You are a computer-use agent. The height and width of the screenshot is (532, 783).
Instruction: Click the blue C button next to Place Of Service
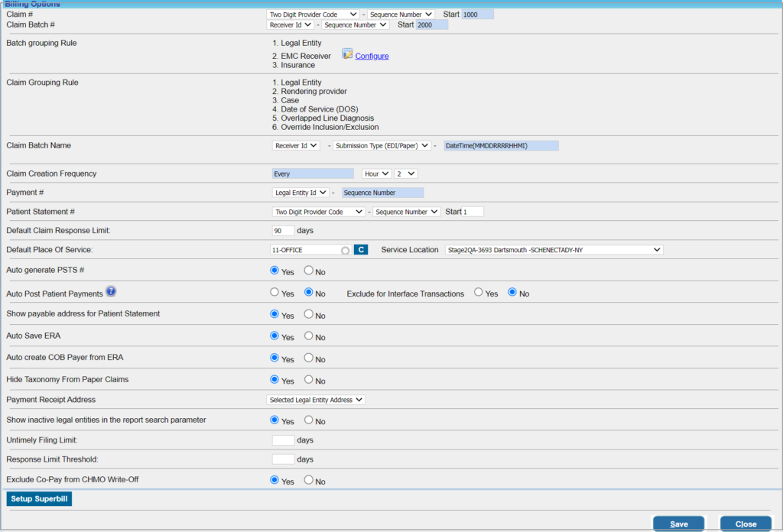coord(361,249)
